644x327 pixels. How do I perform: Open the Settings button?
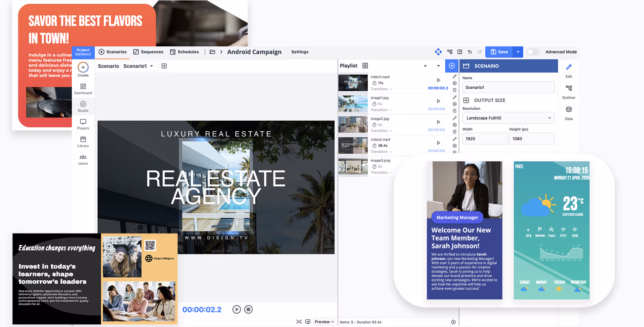[x=300, y=52]
